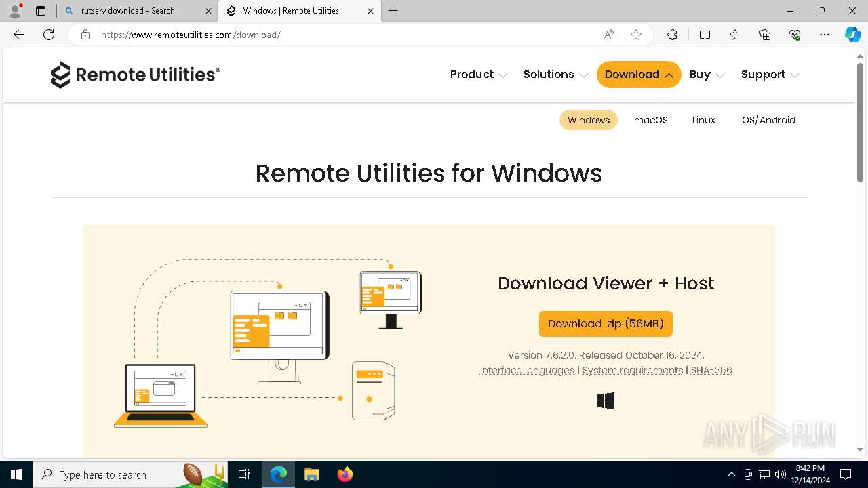
Task: Toggle Split screen view
Action: (705, 35)
